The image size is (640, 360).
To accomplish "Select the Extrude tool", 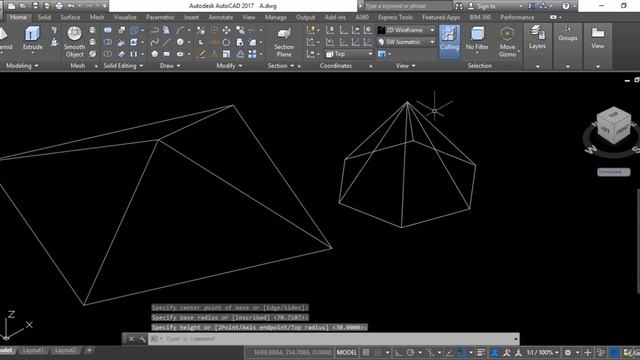I will pyautogui.click(x=32, y=38).
